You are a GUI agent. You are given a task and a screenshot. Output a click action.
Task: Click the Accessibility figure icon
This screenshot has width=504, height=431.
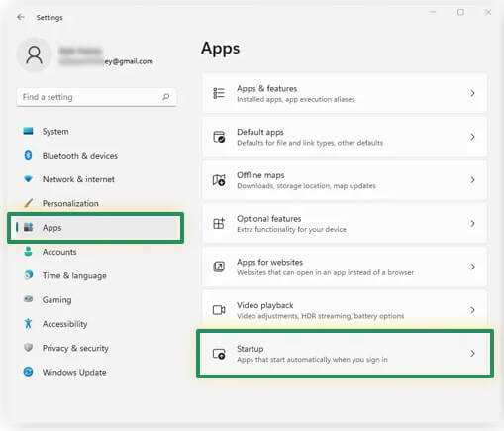pyautogui.click(x=28, y=323)
